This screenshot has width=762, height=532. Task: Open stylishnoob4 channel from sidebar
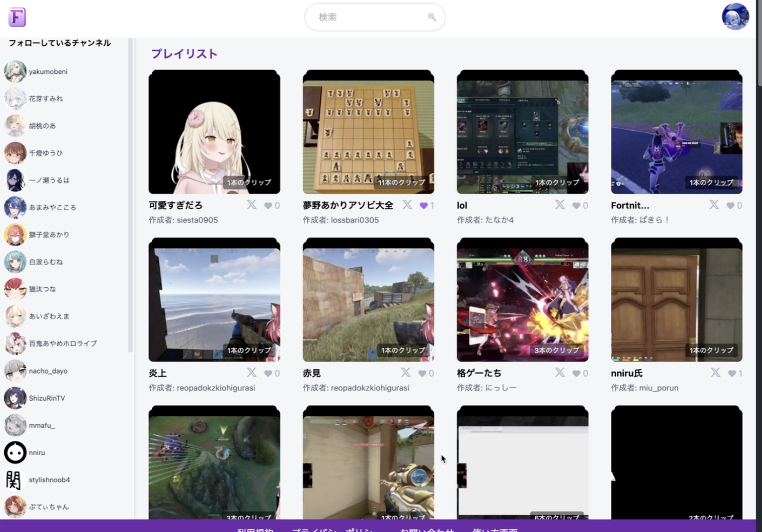49,480
